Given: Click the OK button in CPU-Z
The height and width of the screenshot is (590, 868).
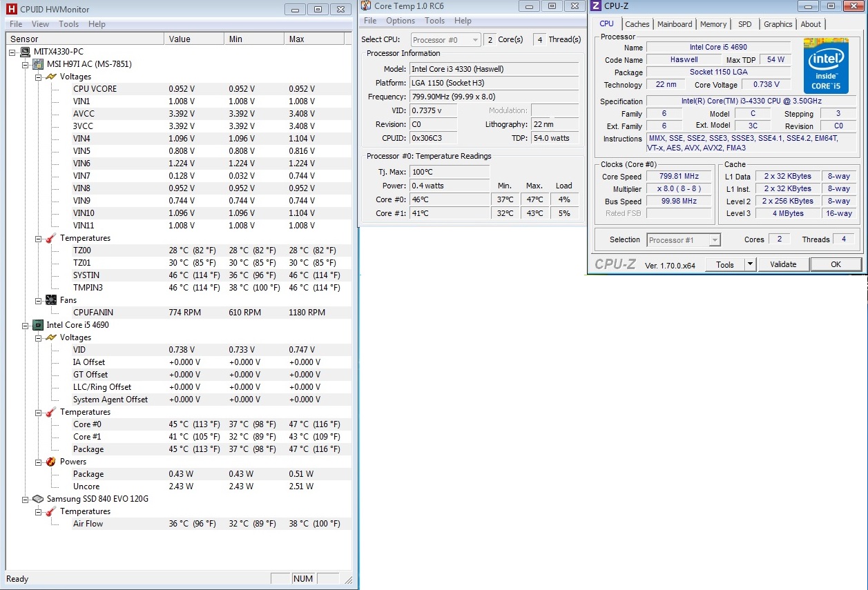Looking at the screenshot, I should 836,264.
